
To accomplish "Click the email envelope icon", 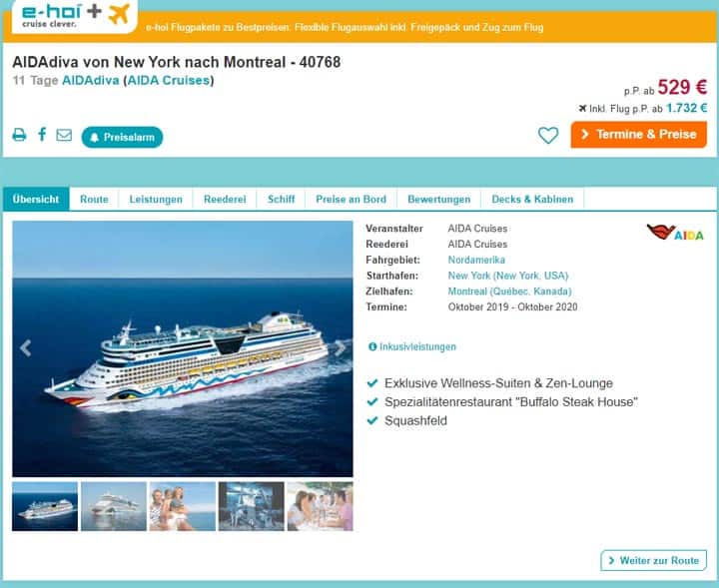I will click(x=64, y=135).
